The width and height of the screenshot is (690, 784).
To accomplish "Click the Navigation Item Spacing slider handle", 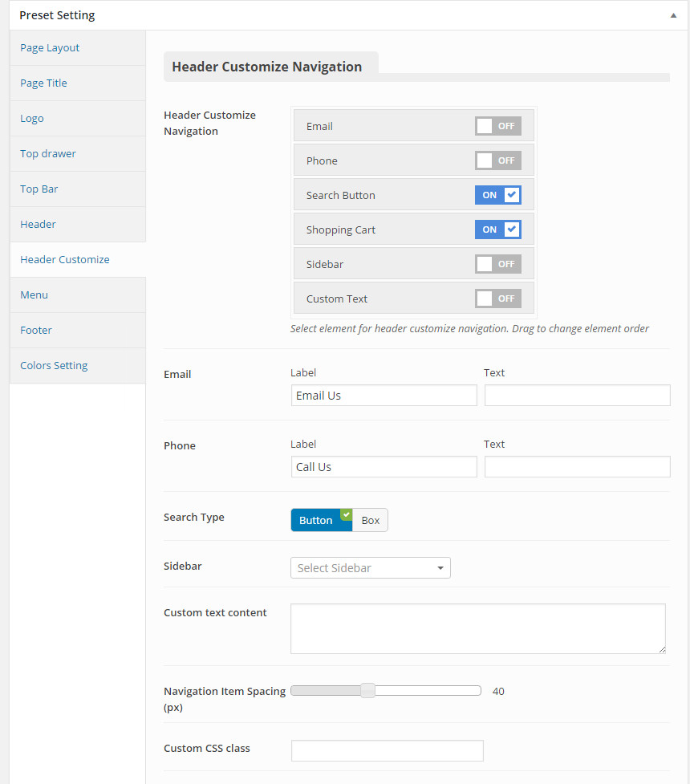I will click(x=367, y=690).
